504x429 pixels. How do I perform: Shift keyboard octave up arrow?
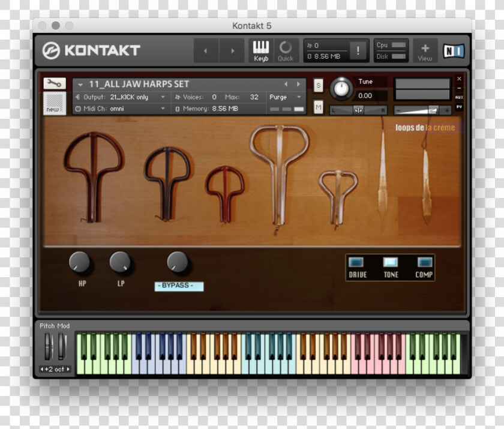(68, 369)
